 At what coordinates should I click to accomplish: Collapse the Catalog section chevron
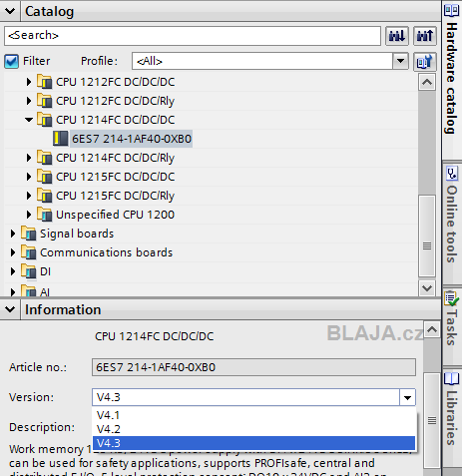tap(10, 11)
